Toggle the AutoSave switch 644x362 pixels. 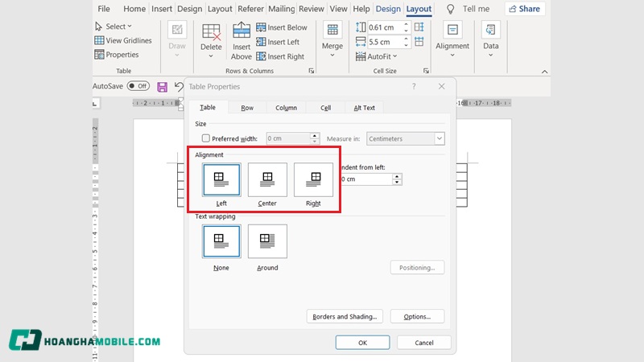coord(138,86)
